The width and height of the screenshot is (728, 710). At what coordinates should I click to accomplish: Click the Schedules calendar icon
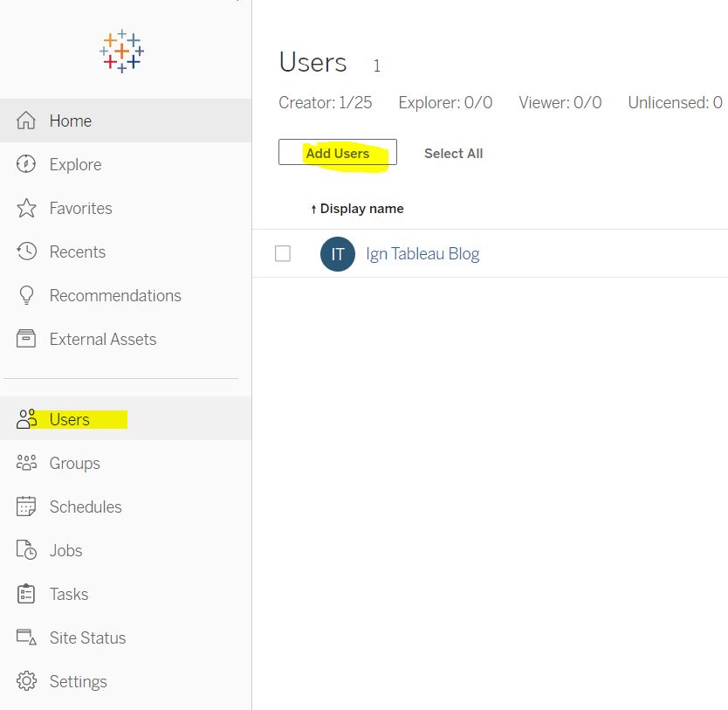27,507
